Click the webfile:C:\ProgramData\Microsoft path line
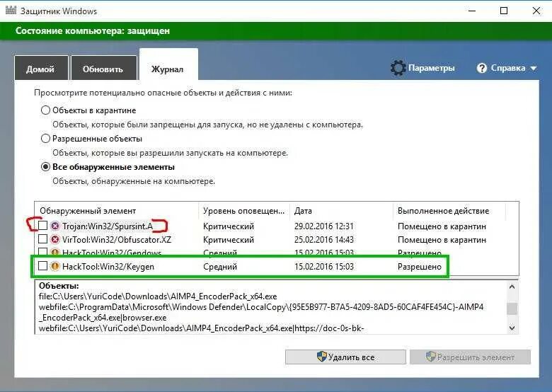The image size is (552, 392). click(x=261, y=307)
